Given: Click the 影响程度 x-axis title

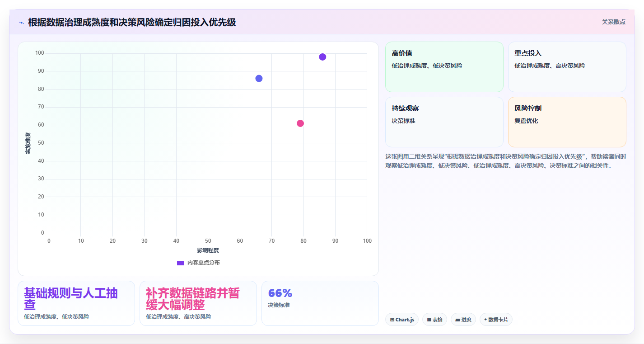Looking at the screenshot, I should tap(208, 250).
